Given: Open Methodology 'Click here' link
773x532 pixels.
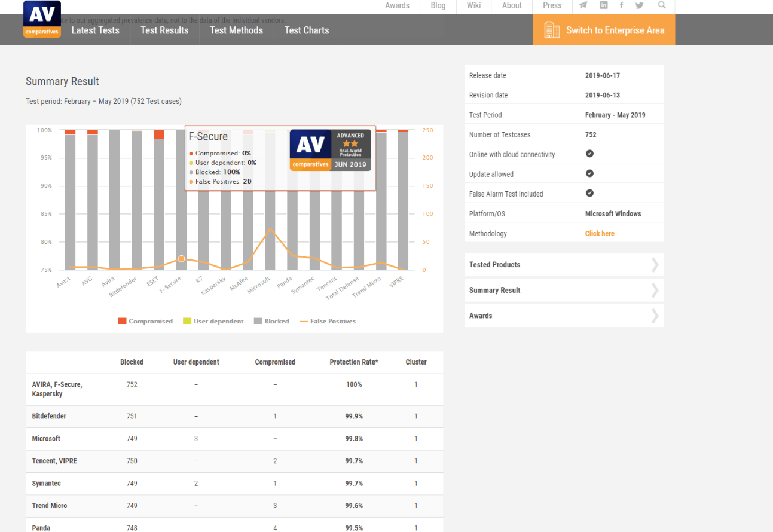Looking at the screenshot, I should coord(600,234).
